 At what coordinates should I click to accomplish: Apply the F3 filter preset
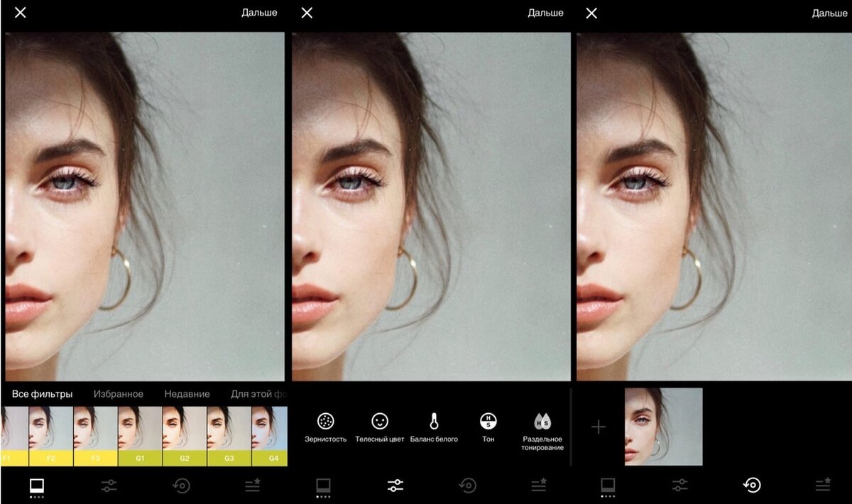96,436
